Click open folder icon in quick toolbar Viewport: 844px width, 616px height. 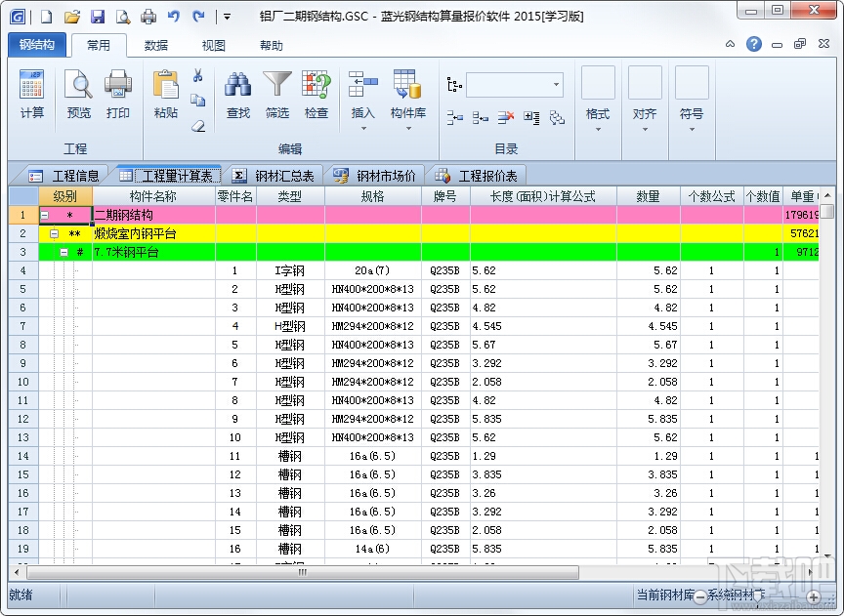tap(72, 17)
